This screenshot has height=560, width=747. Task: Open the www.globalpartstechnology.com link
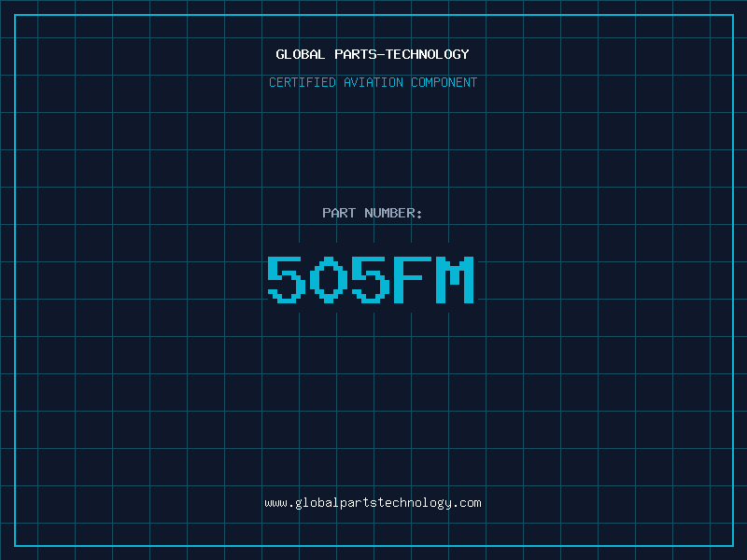tap(373, 503)
